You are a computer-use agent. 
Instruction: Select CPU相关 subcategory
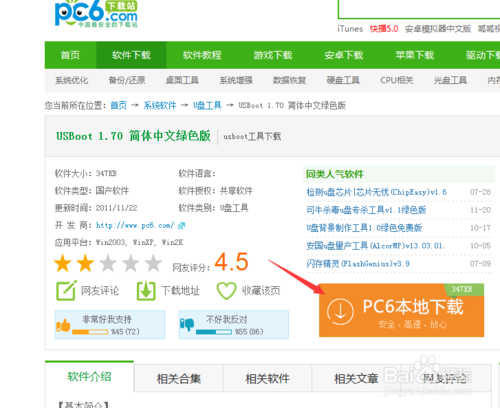click(x=397, y=80)
